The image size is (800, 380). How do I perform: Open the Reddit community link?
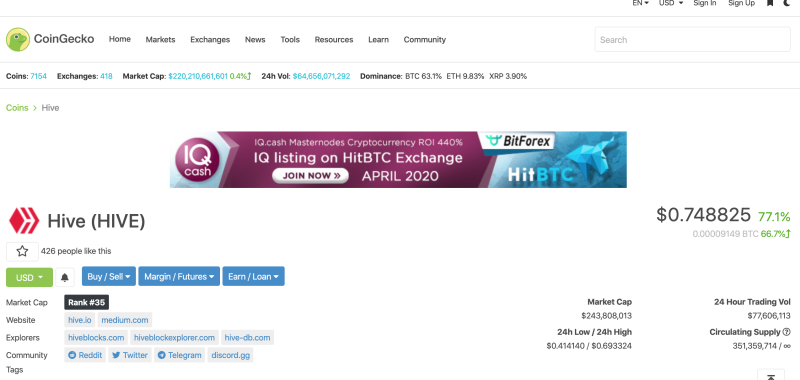pyautogui.click(x=85, y=355)
